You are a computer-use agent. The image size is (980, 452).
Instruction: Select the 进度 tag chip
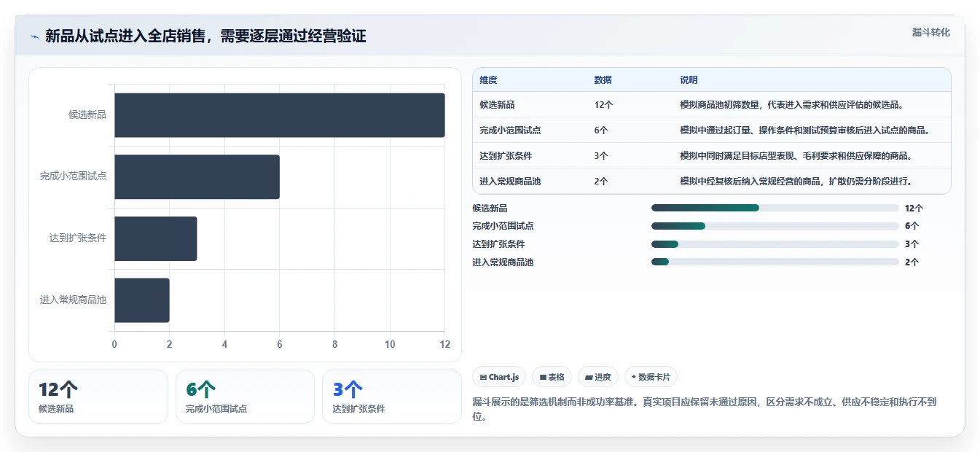597,377
